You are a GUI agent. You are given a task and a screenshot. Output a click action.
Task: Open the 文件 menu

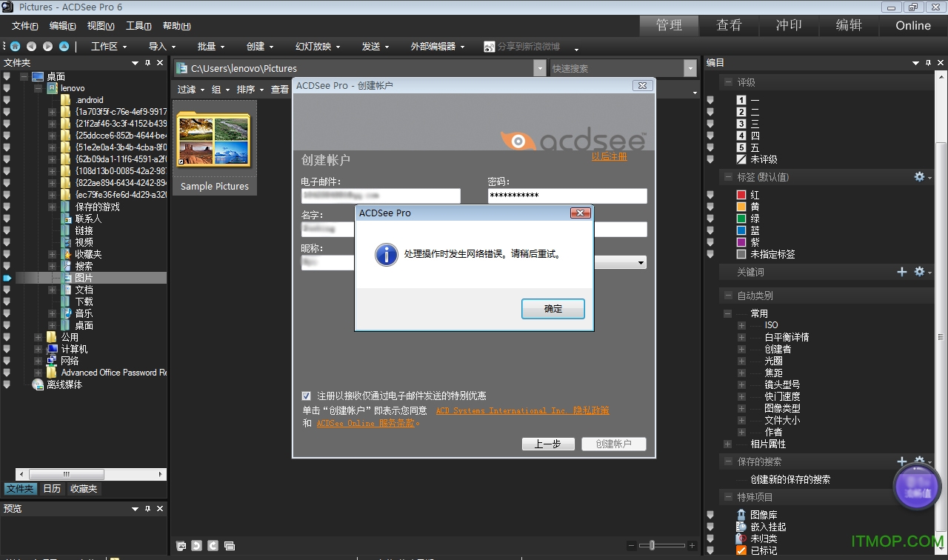click(x=24, y=26)
